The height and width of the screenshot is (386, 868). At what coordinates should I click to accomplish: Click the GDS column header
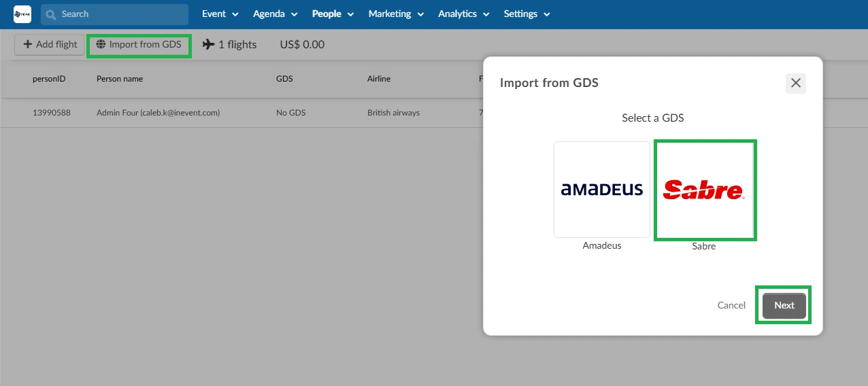point(284,79)
